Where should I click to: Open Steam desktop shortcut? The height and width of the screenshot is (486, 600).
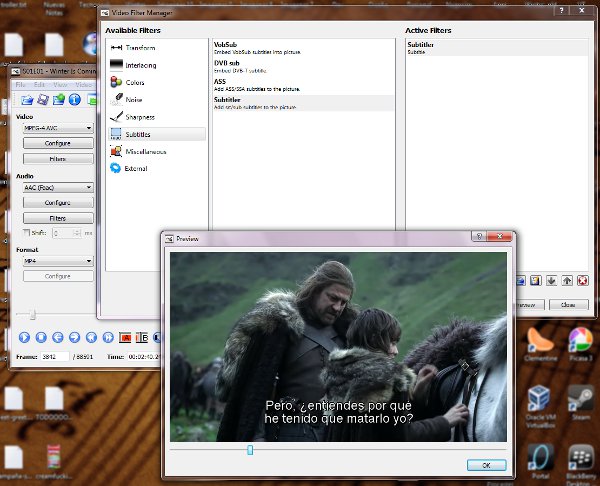coord(580,403)
